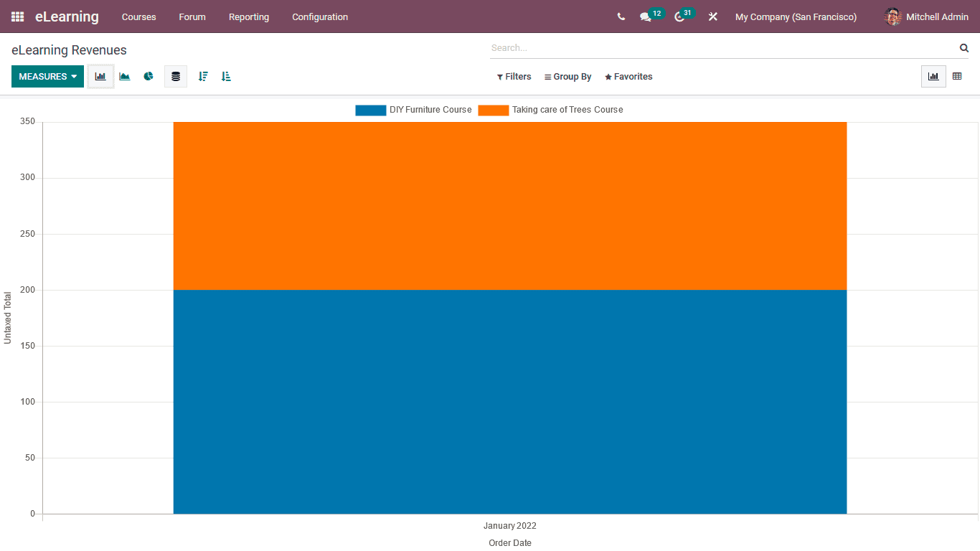Toggle stacked mode on the chart
Viewport: 980px width, 551px height.
click(176, 76)
